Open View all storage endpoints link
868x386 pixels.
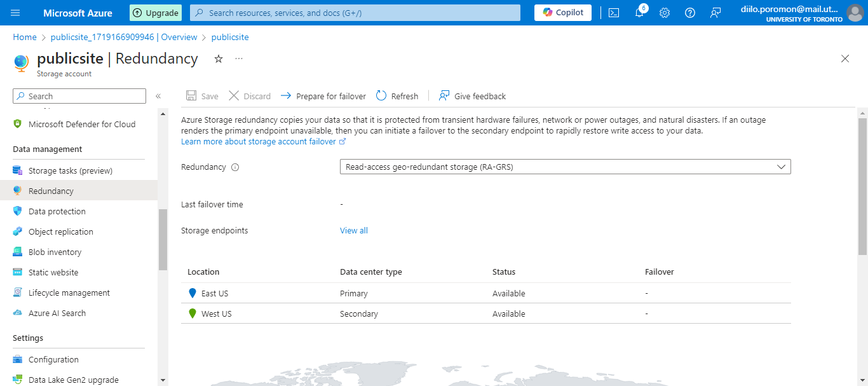353,230
